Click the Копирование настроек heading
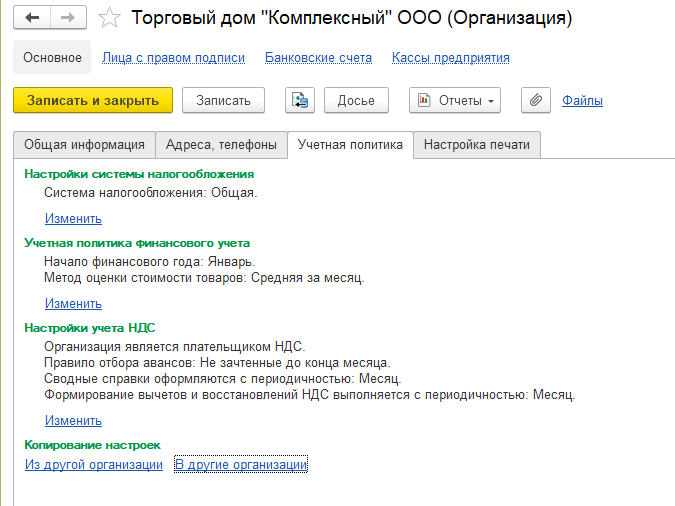The image size is (675, 506). (x=93, y=445)
